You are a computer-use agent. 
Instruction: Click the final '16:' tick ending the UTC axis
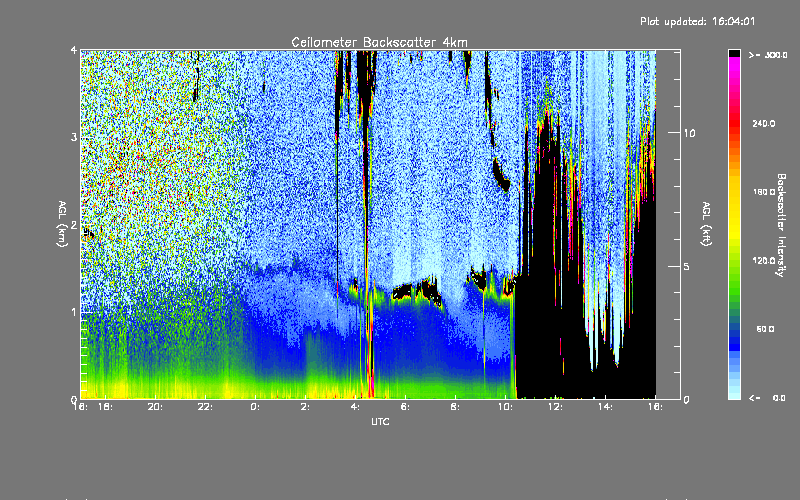tap(656, 407)
